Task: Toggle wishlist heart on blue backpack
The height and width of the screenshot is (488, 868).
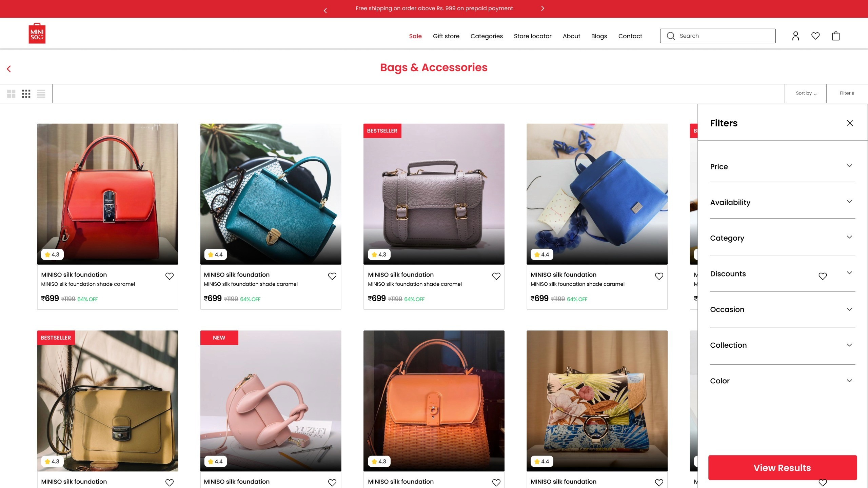Action: coord(659,276)
